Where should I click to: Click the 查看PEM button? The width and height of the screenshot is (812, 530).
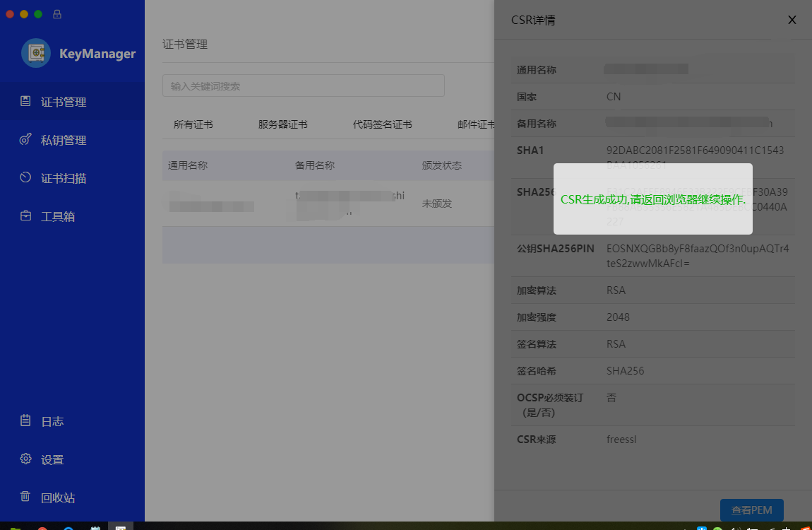[x=751, y=510]
